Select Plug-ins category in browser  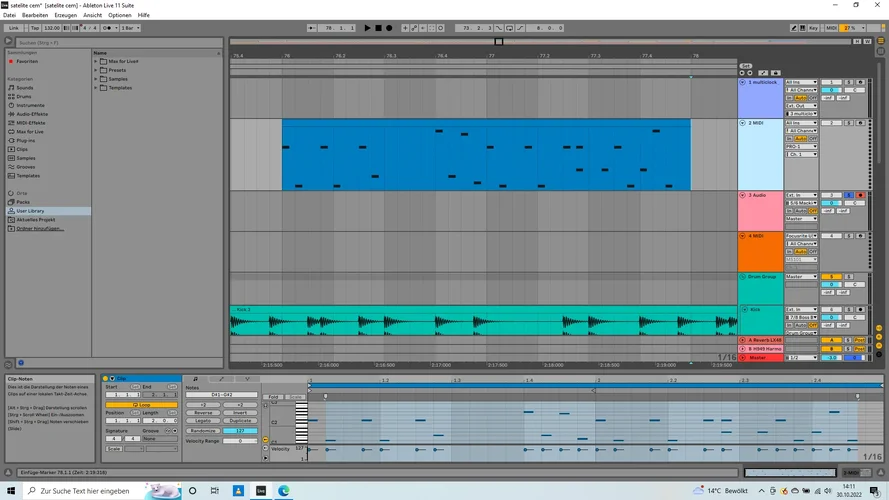pyautogui.click(x=26, y=141)
